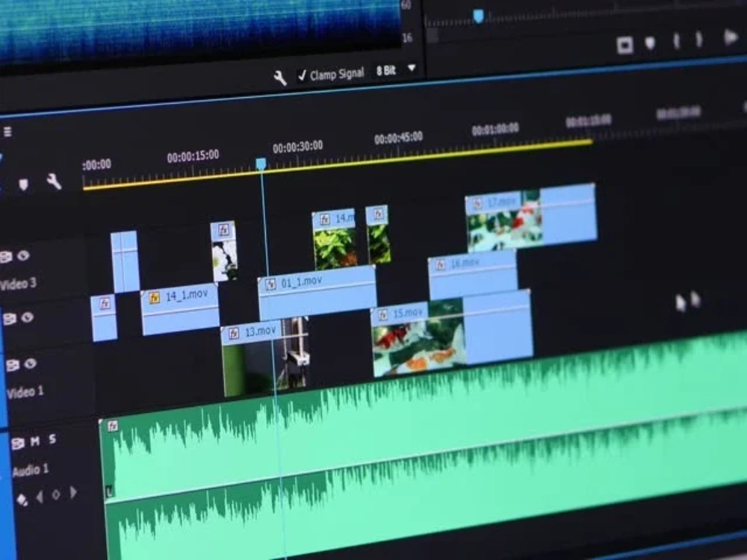Click the yellow fx badge on 14_1.mov
Image resolution: width=747 pixels, height=560 pixels.
(x=154, y=298)
